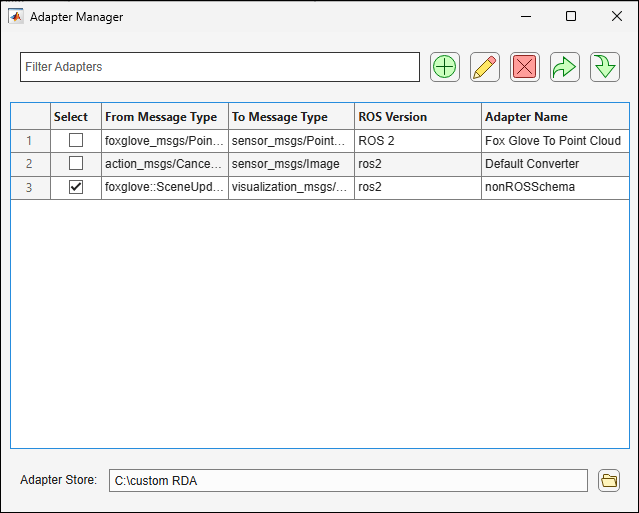Click the From Message Type column header

pos(165,117)
